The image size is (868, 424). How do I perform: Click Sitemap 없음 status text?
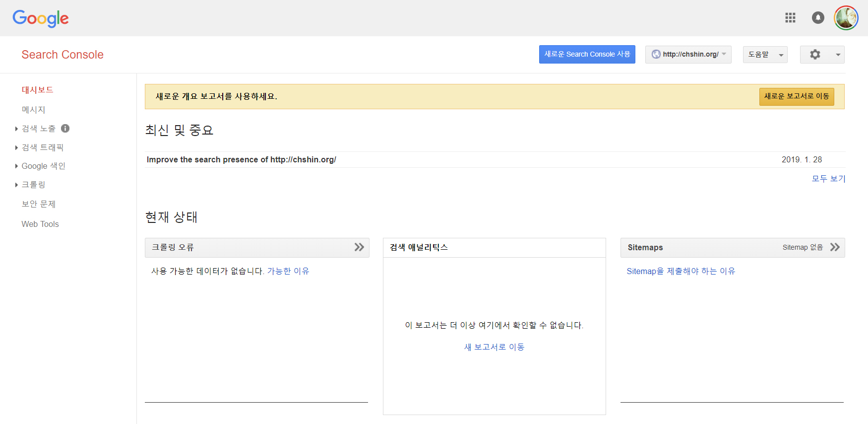tap(803, 247)
